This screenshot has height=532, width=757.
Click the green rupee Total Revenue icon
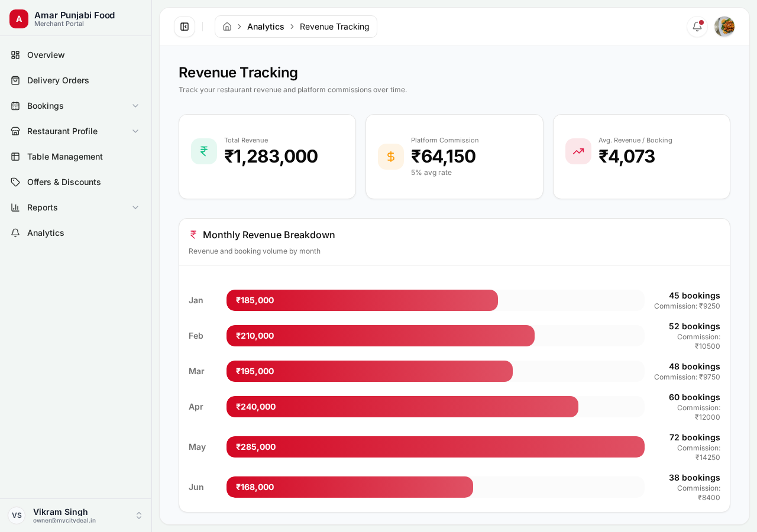(x=204, y=151)
